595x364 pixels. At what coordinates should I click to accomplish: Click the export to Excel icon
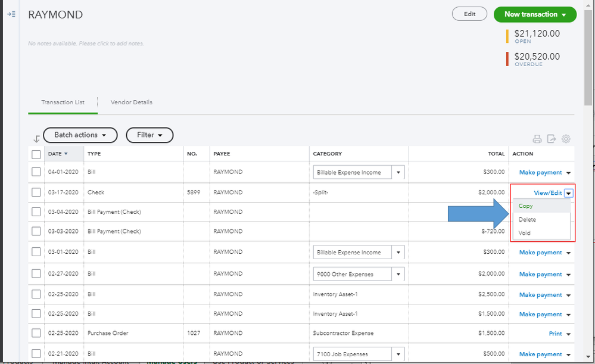(552, 139)
